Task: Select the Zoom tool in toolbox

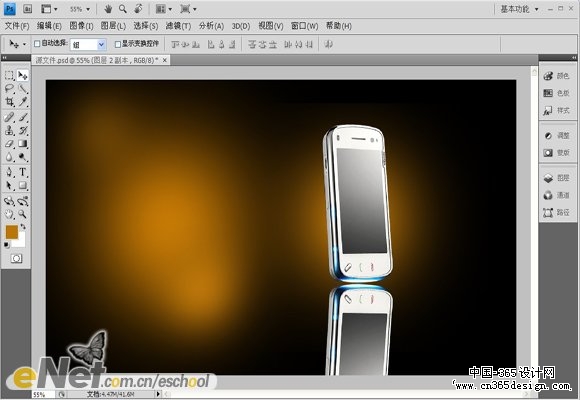Action: (23, 214)
